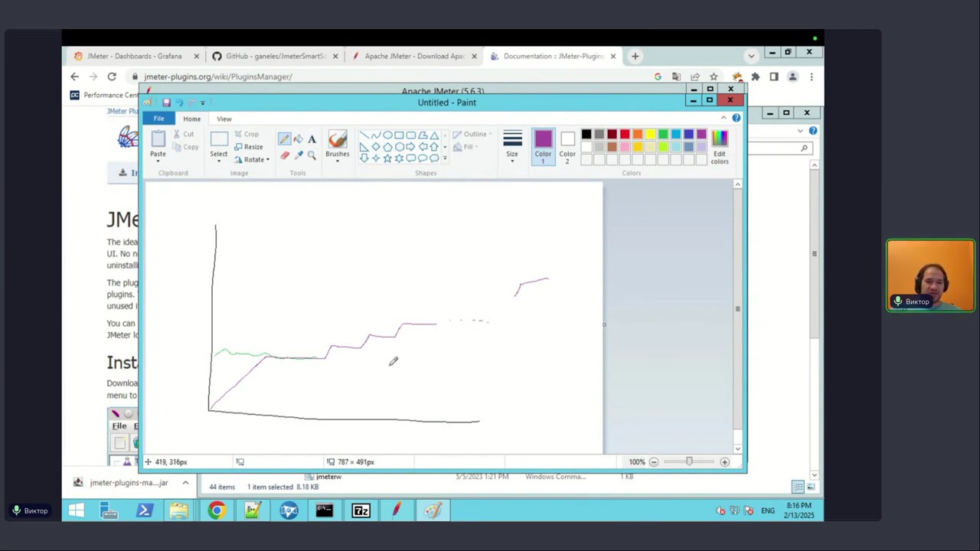The height and width of the screenshot is (551, 980).
Task: Click the browser address bar URL
Action: 218,77
